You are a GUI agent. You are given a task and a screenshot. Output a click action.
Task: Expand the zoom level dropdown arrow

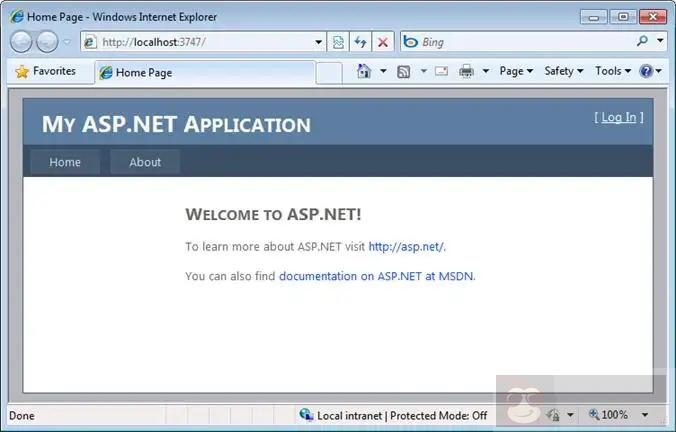click(645, 415)
